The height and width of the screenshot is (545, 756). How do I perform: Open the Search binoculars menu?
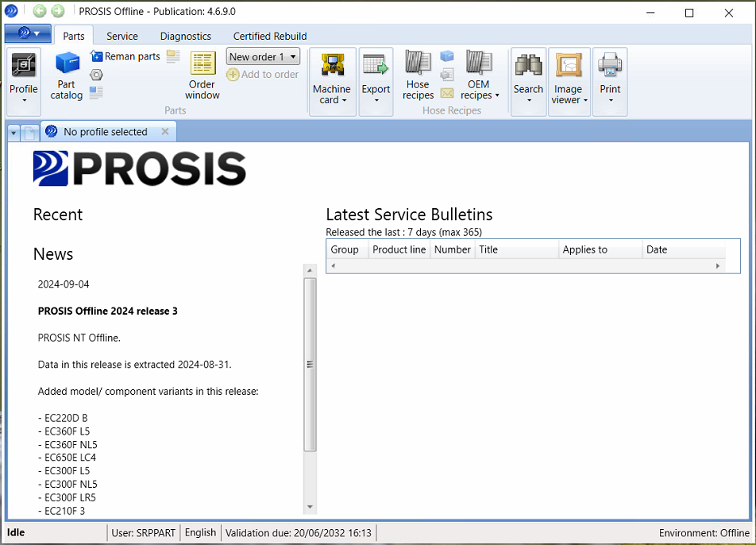pos(528,82)
